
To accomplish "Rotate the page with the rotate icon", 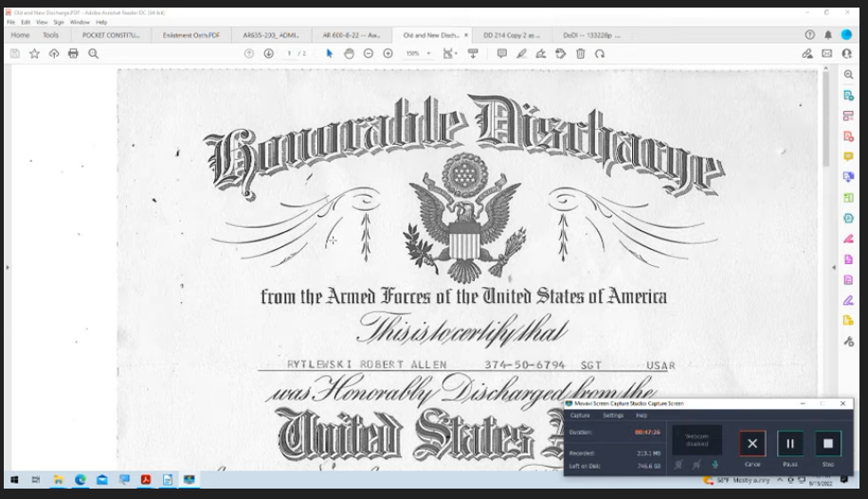I will (x=600, y=54).
